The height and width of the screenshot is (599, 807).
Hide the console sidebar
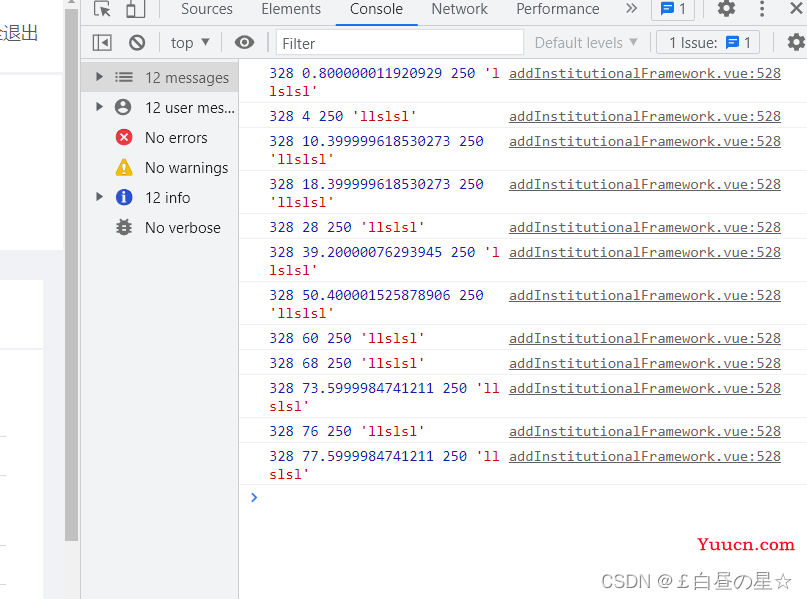102,43
